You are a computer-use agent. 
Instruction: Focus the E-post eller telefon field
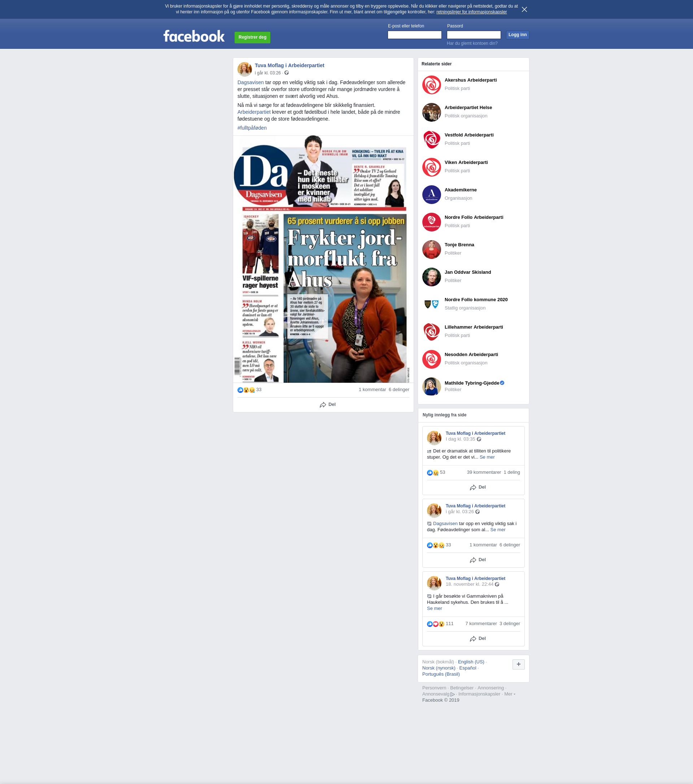coord(414,35)
